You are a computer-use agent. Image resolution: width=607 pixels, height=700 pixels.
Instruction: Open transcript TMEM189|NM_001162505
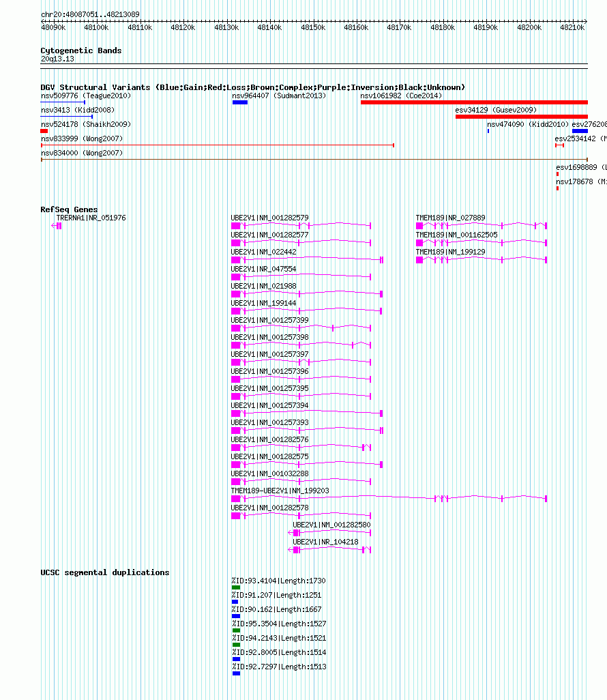click(456, 235)
